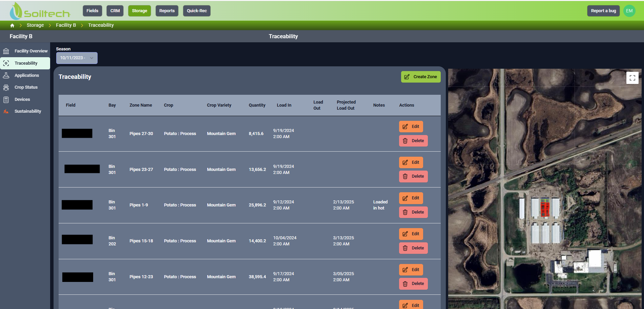The image size is (644, 309).
Task: Delete the Pipes 12-23 zone
Action: 413,284
